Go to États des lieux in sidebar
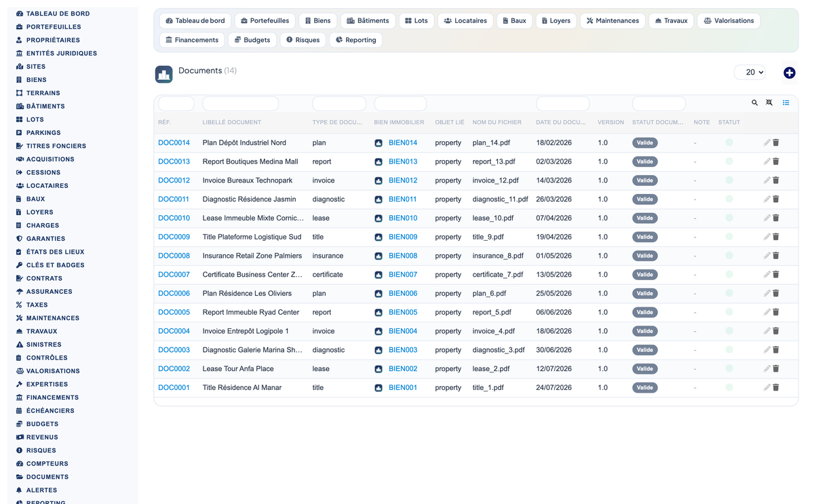Screen dimensions: 814x504 pyautogui.click(x=55, y=252)
